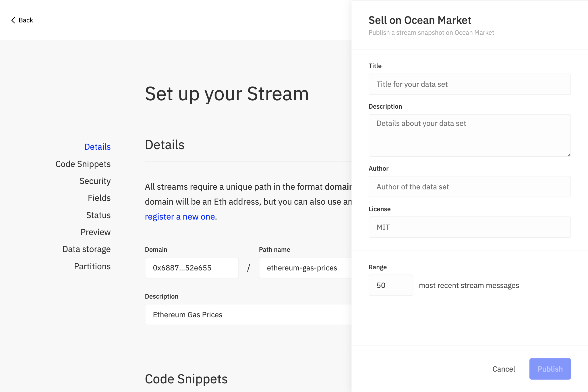The height and width of the screenshot is (392, 588).
Task: Focus the Author input field
Action: [469, 187]
